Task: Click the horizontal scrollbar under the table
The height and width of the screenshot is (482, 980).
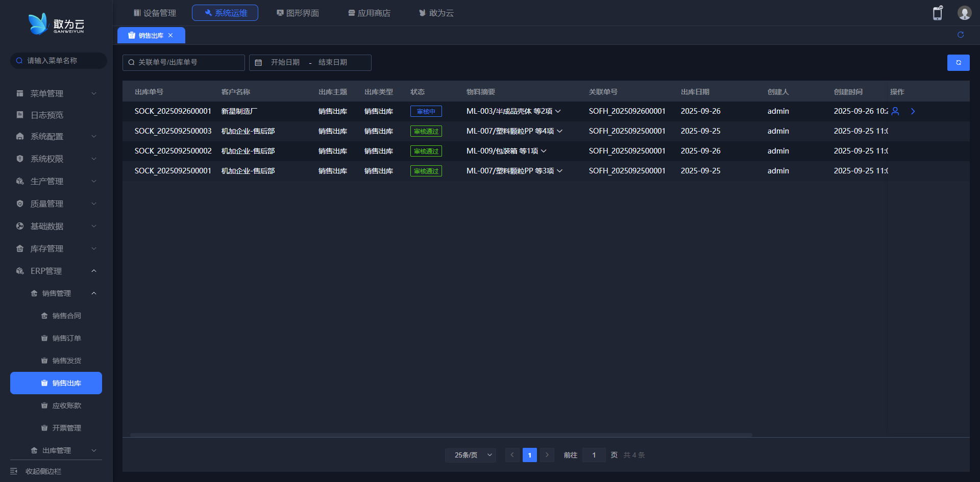Action: 441,435
